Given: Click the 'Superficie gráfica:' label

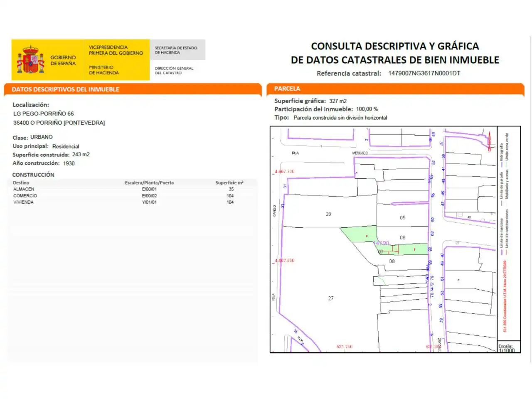Looking at the screenshot, I should coord(300,101).
